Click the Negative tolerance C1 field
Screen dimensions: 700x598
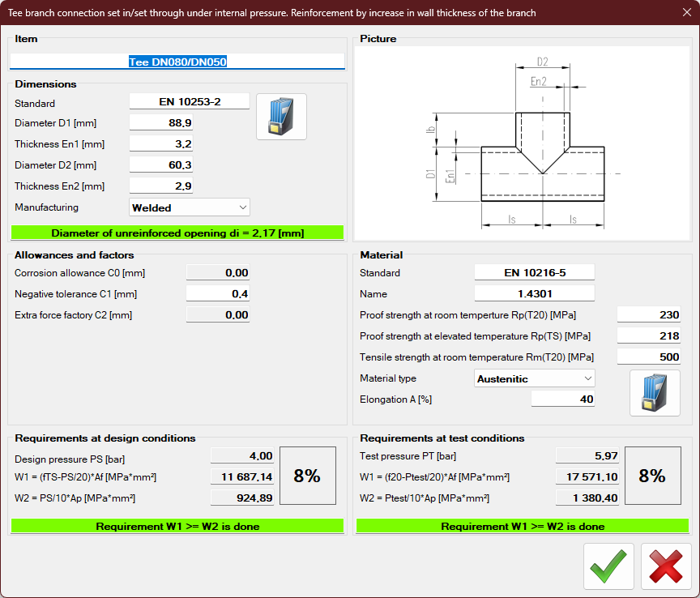[218, 294]
